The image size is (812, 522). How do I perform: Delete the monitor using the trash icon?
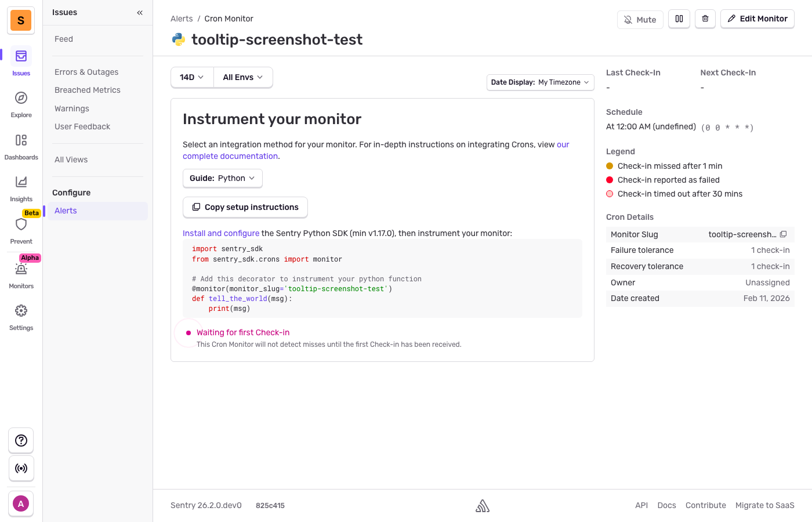[x=705, y=19]
